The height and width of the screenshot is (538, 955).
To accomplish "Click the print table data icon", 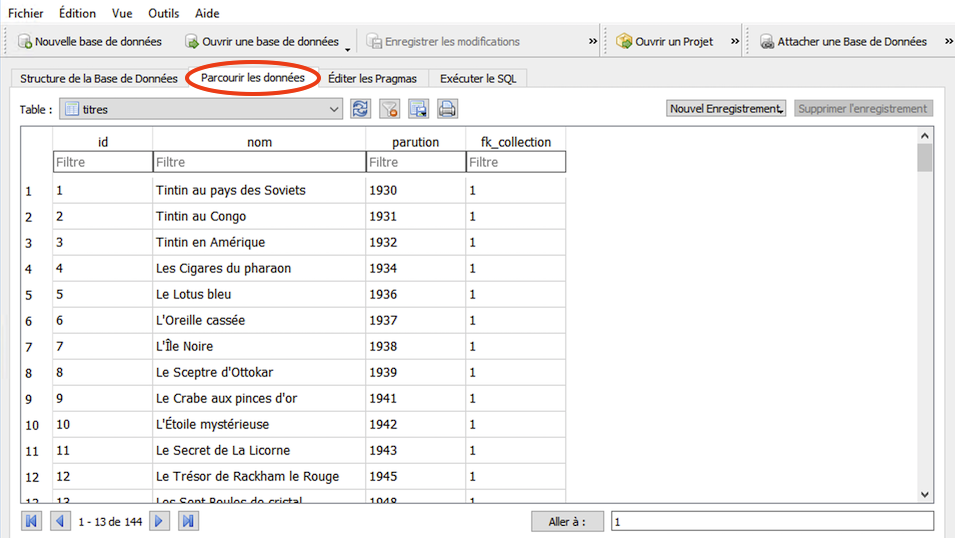I will click(x=447, y=109).
